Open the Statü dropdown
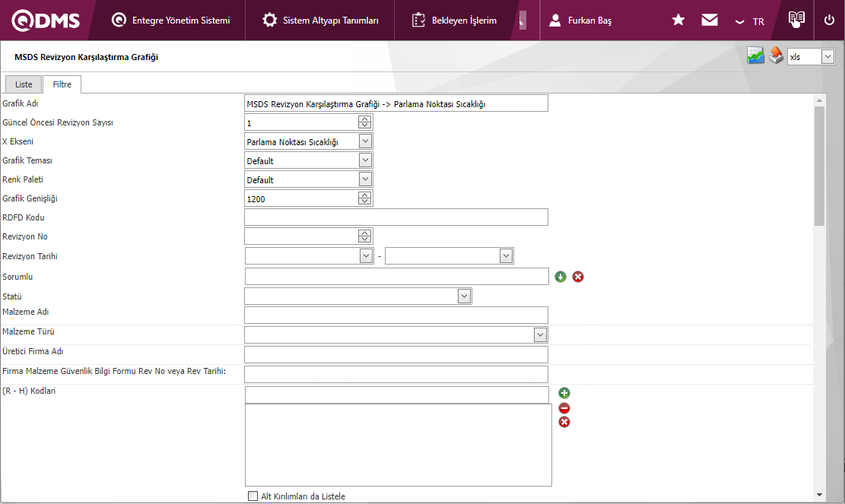Viewport: 845px width, 504px height. [464, 296]
